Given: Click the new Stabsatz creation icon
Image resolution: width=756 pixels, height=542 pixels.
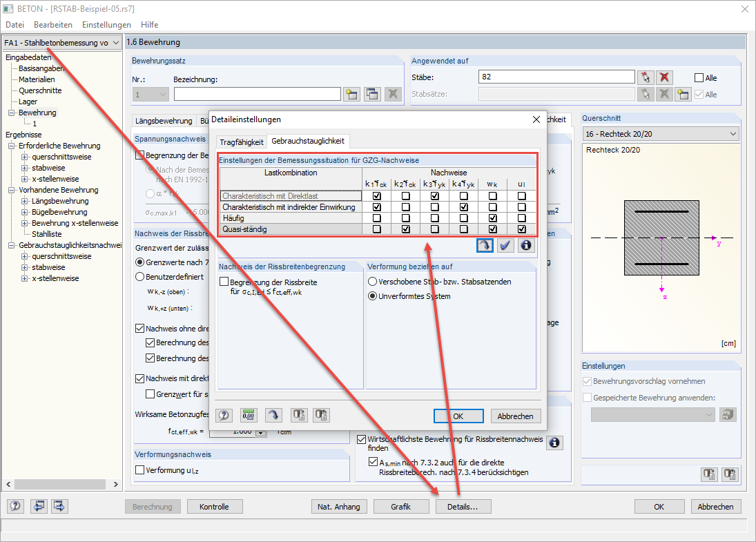Looking at the screenshot, I should click(x=684, y=94).
